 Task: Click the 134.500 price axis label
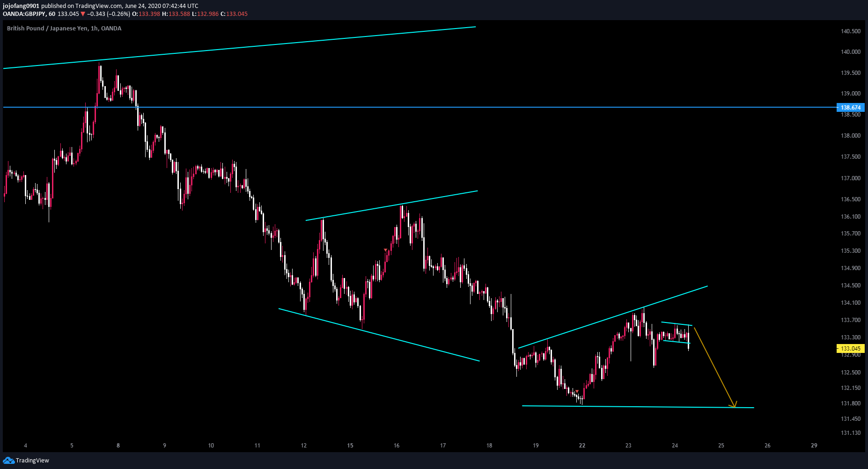click(x=851, y=286)
